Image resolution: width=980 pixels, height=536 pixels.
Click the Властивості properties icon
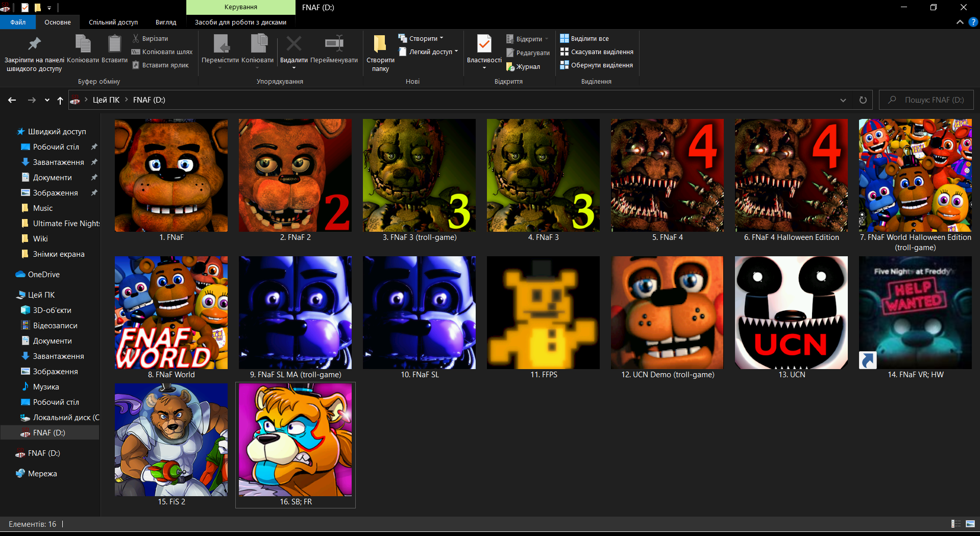[x=484, y=44]
